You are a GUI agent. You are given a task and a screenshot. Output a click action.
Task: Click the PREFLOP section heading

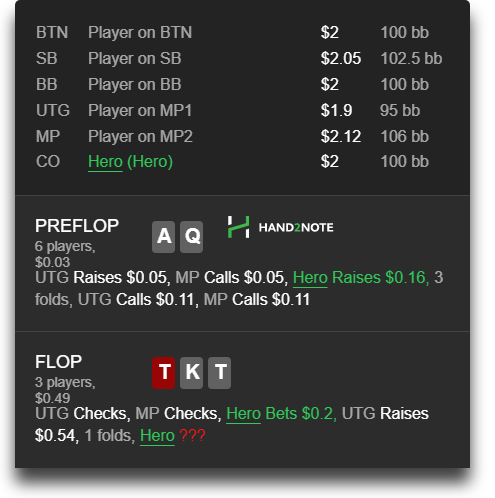(77, 226)
